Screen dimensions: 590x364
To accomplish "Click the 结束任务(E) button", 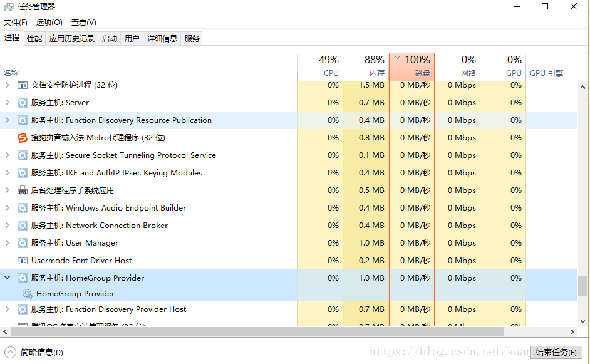I will tap(556, 352).
